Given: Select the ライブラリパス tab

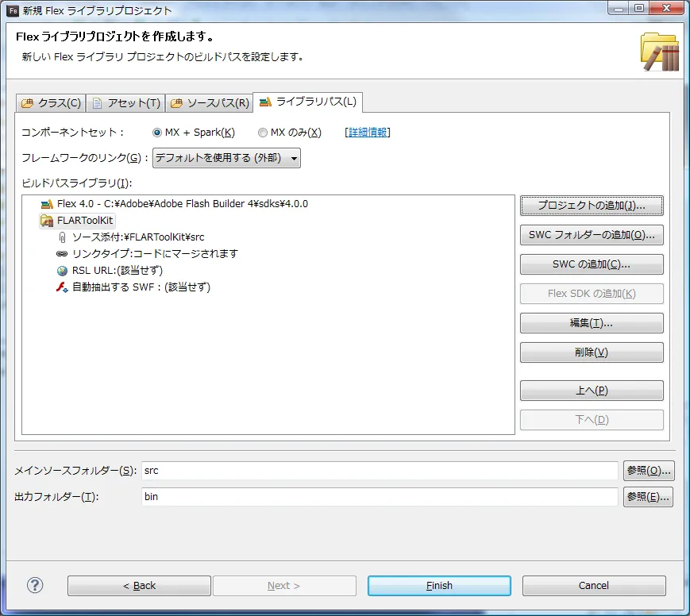Looking at the screenshot, I should (308, 102).
